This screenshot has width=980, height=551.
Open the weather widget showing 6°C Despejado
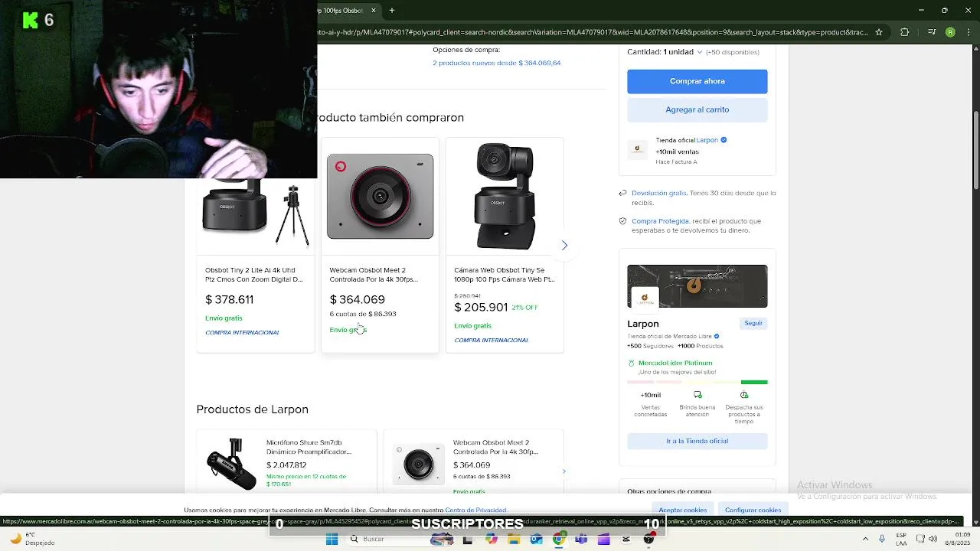tap(31, 539)
